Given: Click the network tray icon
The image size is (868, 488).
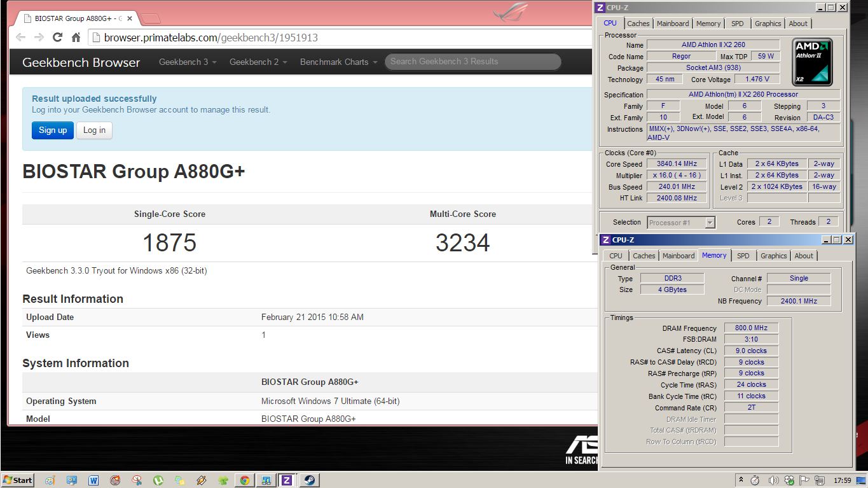Looking at the screenshot, I should point(820,480).
